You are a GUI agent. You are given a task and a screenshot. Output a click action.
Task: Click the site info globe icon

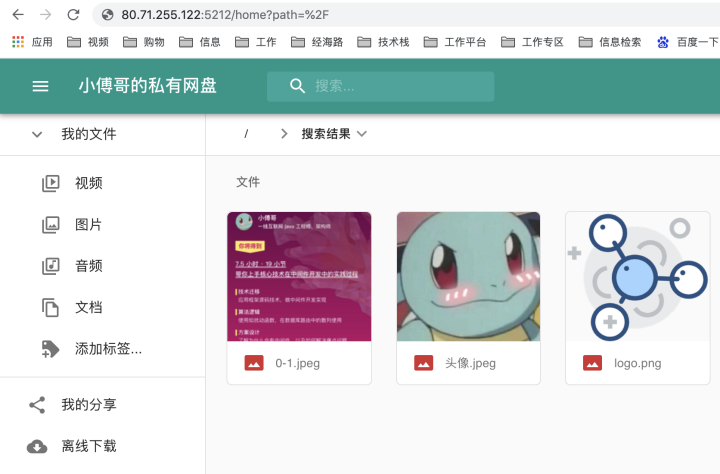[107, 15]
